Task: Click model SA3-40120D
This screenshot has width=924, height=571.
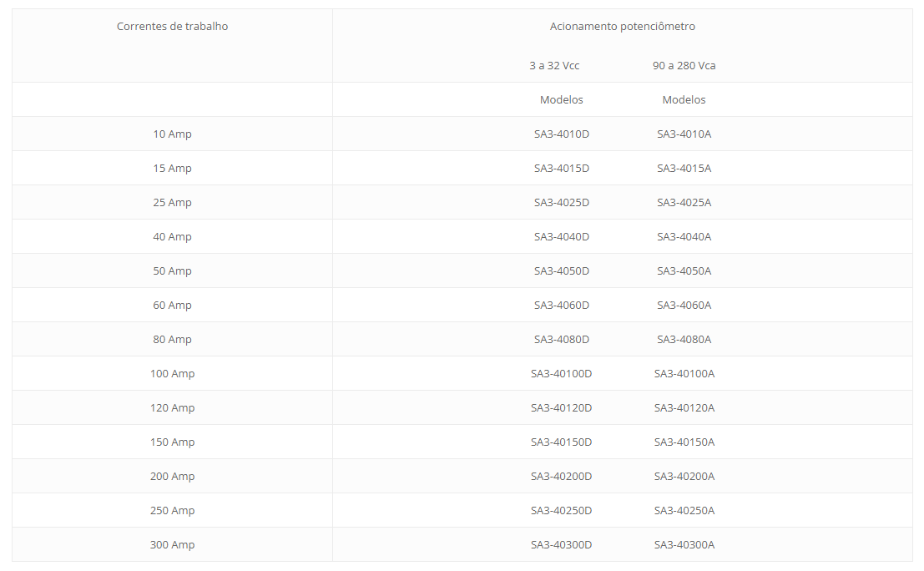Action: coord(562,407)
